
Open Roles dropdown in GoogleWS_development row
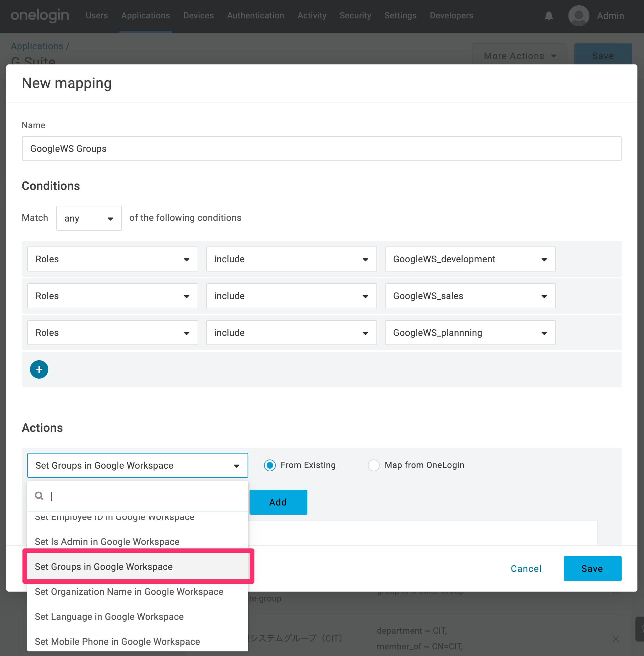coord(113,259)
